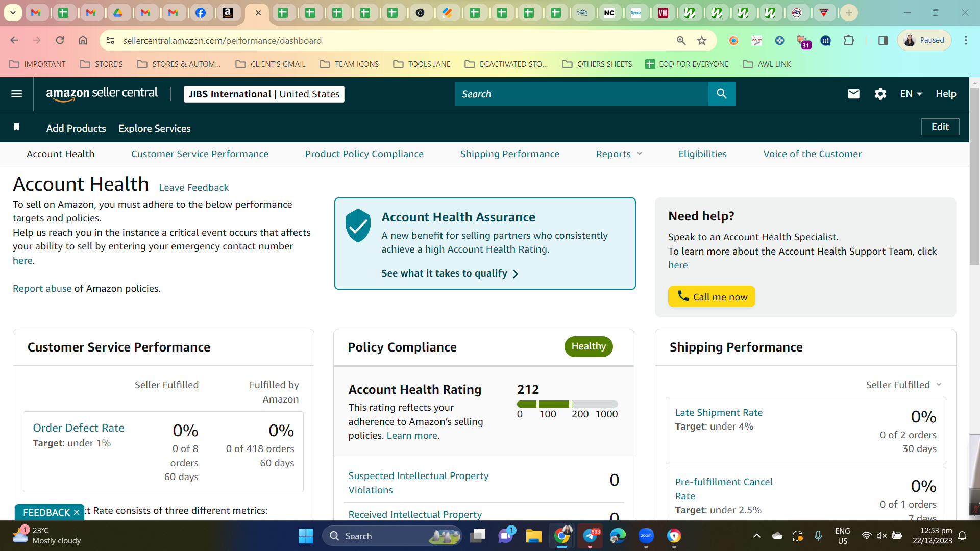Open Suspected Intellectual Property Violations
The image size is (980, 551).
coord(418,483)
